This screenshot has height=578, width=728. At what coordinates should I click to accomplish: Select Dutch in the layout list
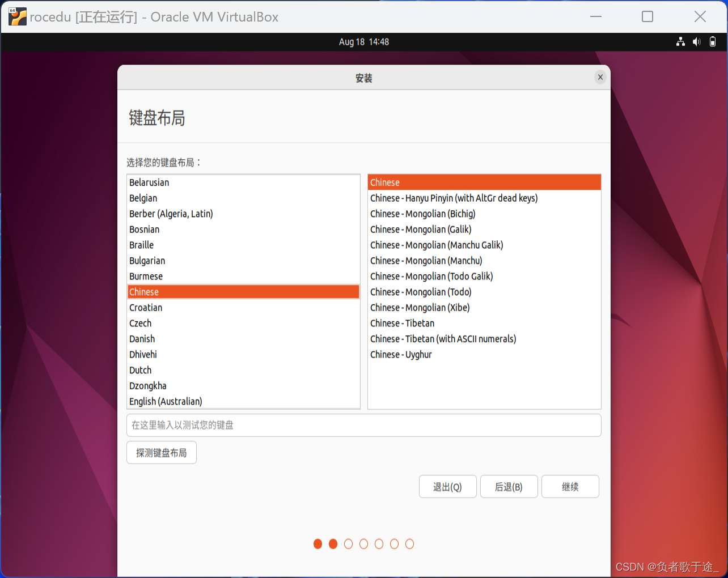click(x=244, y=370)
